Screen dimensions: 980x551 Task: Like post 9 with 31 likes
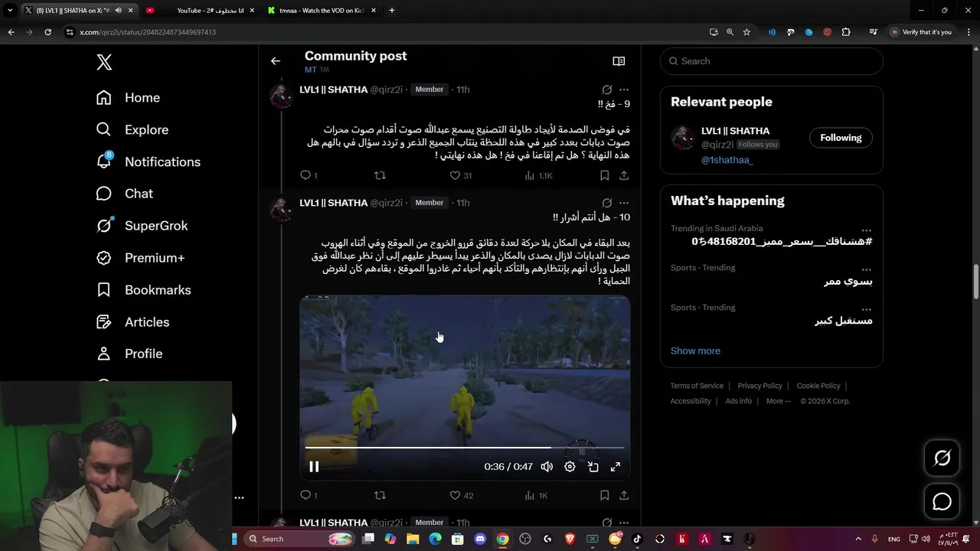[x=460, y=175]
